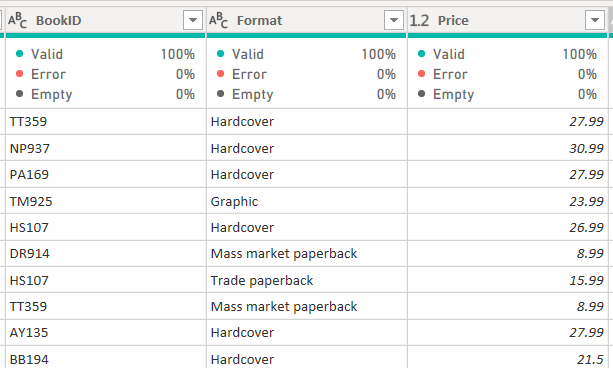Select the price cell showing 30.99
This screenshot has height=368, width=613.
click(507, 148)
